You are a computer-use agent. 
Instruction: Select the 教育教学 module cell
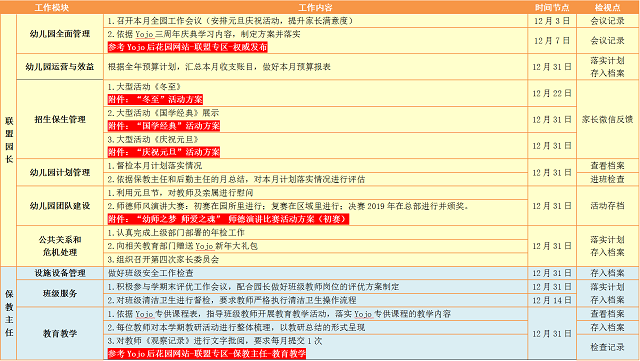point(60,334)
